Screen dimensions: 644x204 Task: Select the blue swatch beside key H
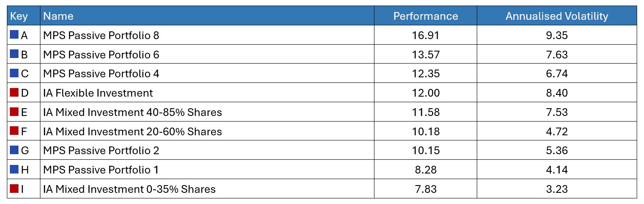click(14, 169)
